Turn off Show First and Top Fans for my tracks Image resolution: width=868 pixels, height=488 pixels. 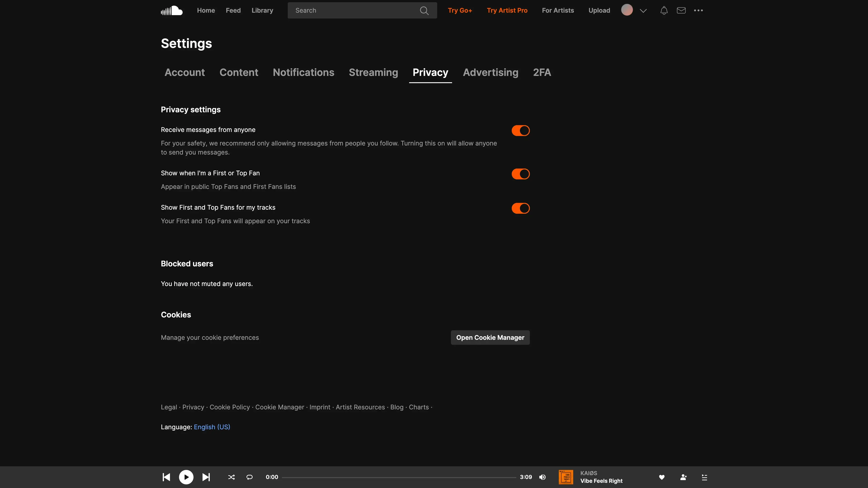[x=520, y=208]
